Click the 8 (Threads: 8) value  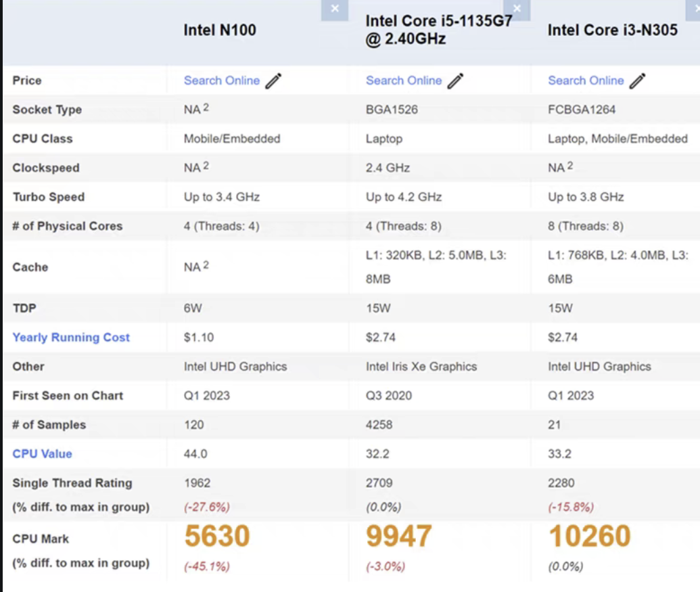point(586,226)
